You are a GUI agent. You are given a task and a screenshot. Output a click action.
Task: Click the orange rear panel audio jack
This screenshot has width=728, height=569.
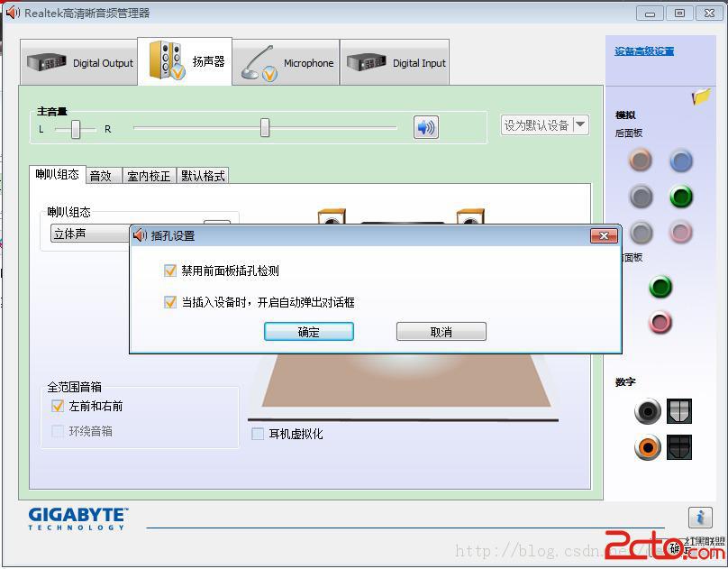click(641, 161)
